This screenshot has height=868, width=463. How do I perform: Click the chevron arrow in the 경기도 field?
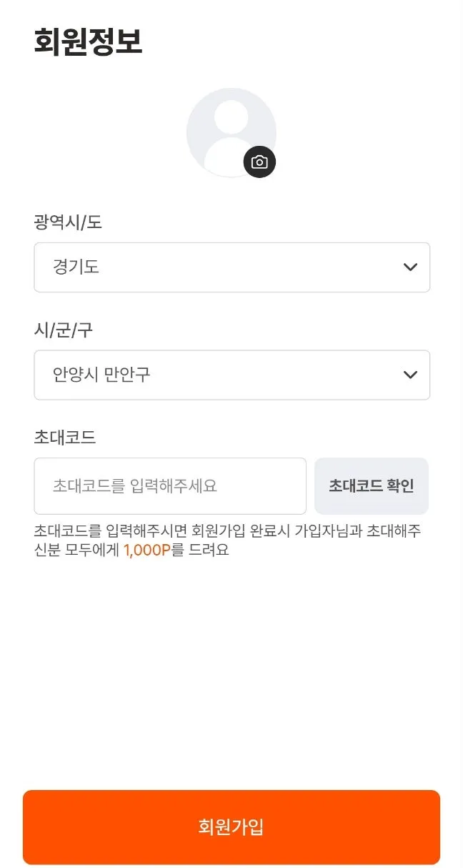point(410,267)
